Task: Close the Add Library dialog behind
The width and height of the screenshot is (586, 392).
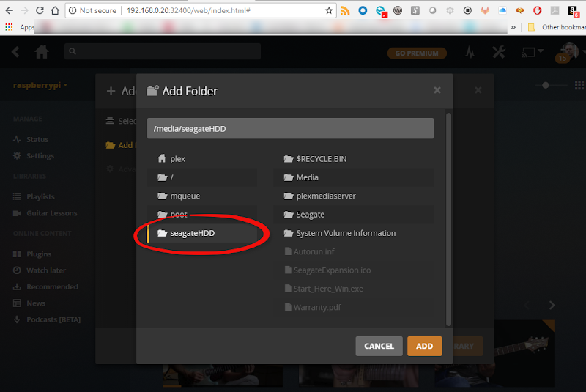Action: (478, 90)
